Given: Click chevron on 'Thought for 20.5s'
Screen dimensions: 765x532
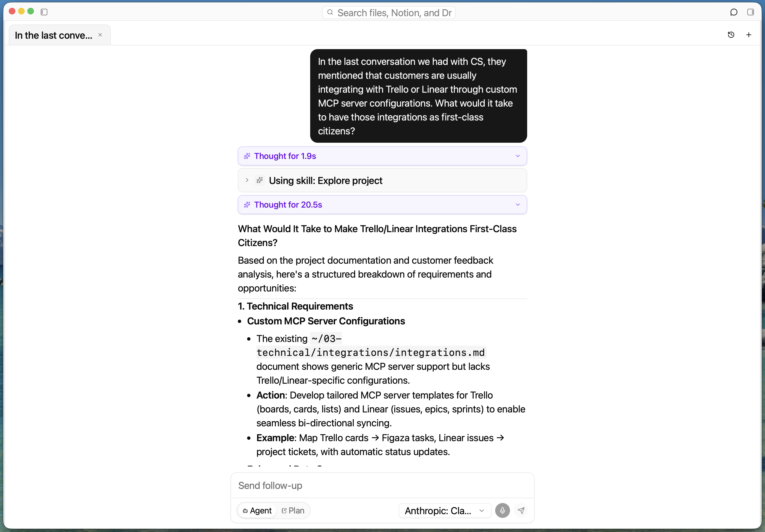Looking at the screenshot, I should (518, 205).
